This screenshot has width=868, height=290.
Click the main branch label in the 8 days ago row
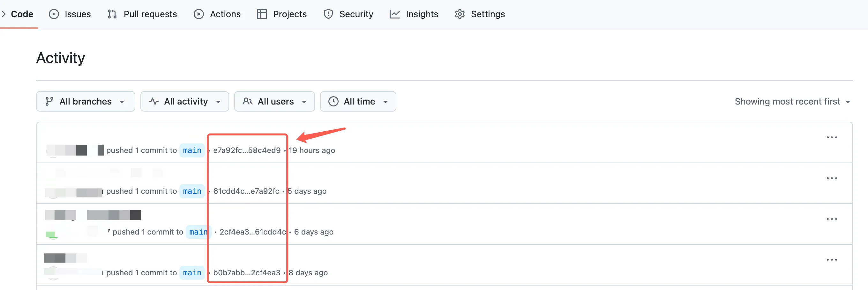192,272
